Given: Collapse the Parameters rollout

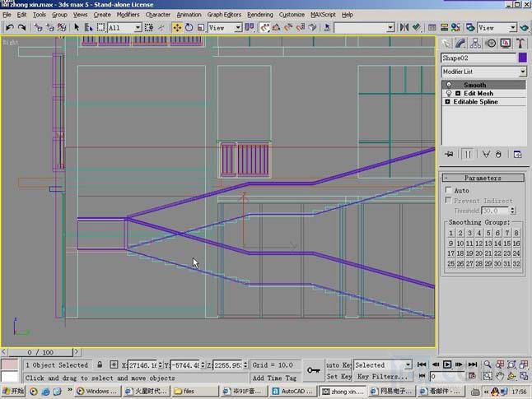Looking at the screenshot, I should (483, 178).
